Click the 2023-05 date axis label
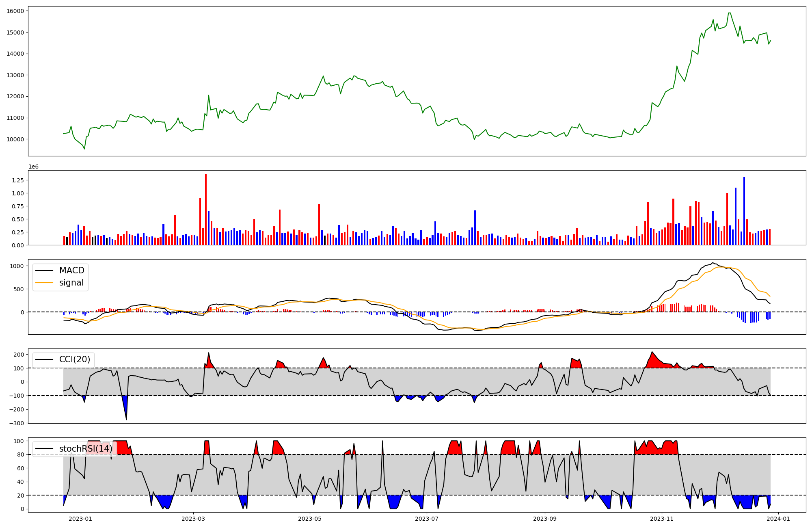This screenshot has height=528, width=812. tap(310, 519)
